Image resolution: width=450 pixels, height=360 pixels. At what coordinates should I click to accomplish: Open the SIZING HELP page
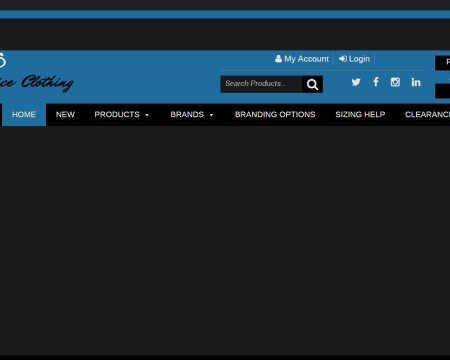click(360, 115)
